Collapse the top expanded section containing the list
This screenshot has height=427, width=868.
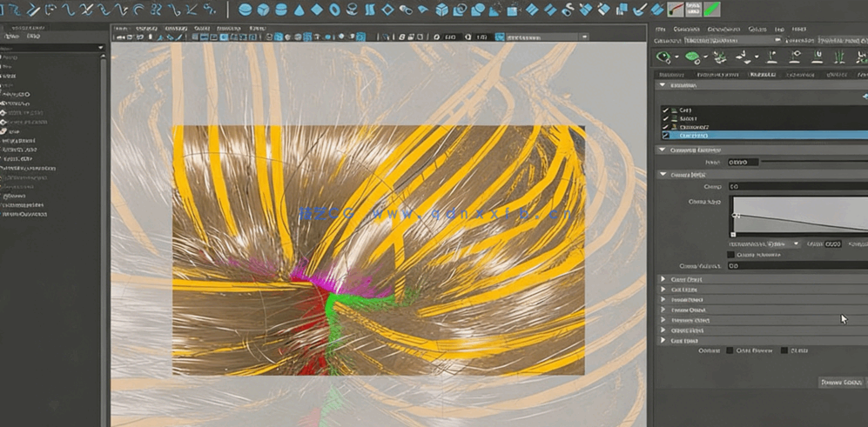click(663, 85)
